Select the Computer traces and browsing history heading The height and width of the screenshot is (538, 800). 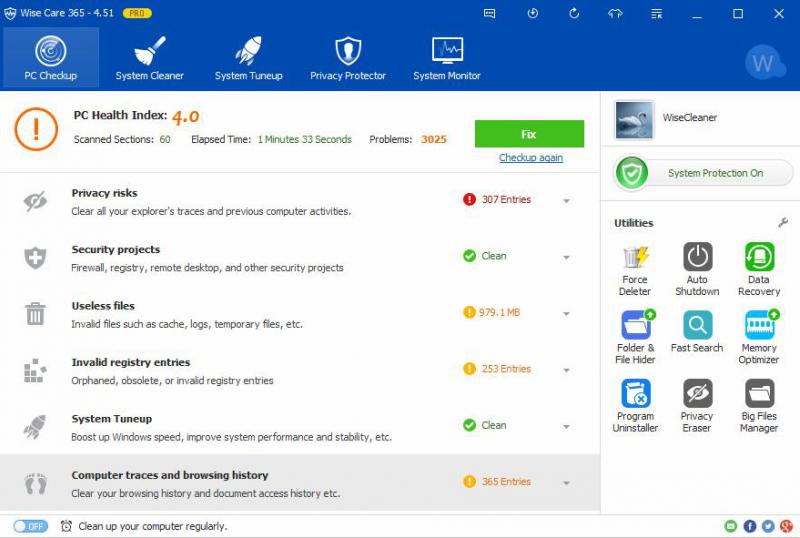point(170,475)
